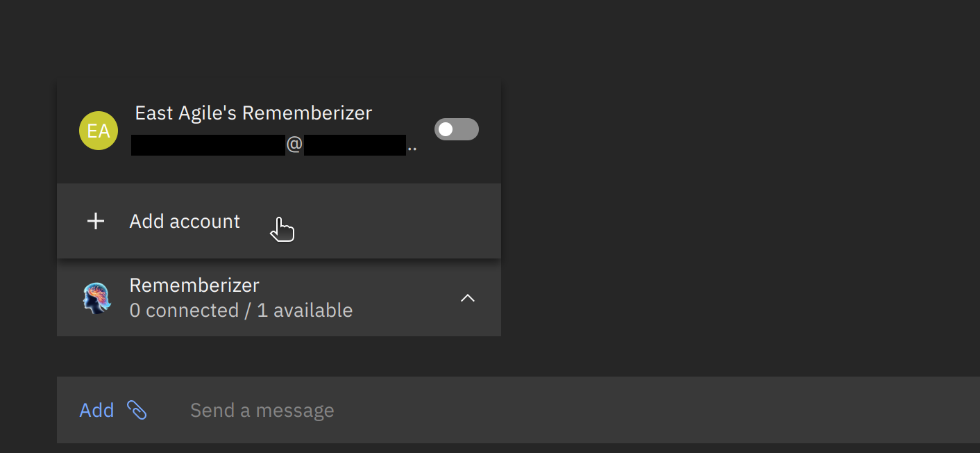Select the yellow circular account badge
The image size is (980, 453).
click(98, 131)
